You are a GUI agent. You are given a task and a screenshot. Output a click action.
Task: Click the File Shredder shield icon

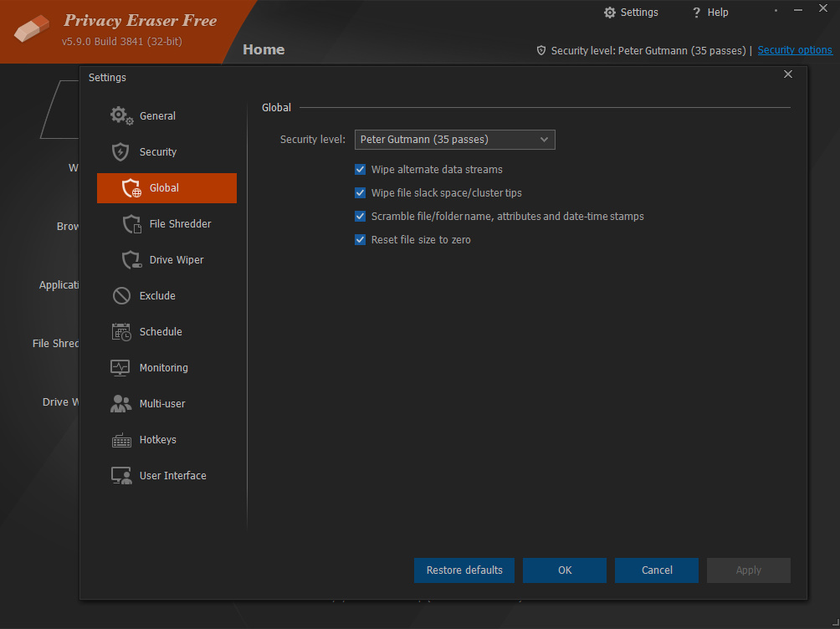pyautogui.click(x=131, y=224)
